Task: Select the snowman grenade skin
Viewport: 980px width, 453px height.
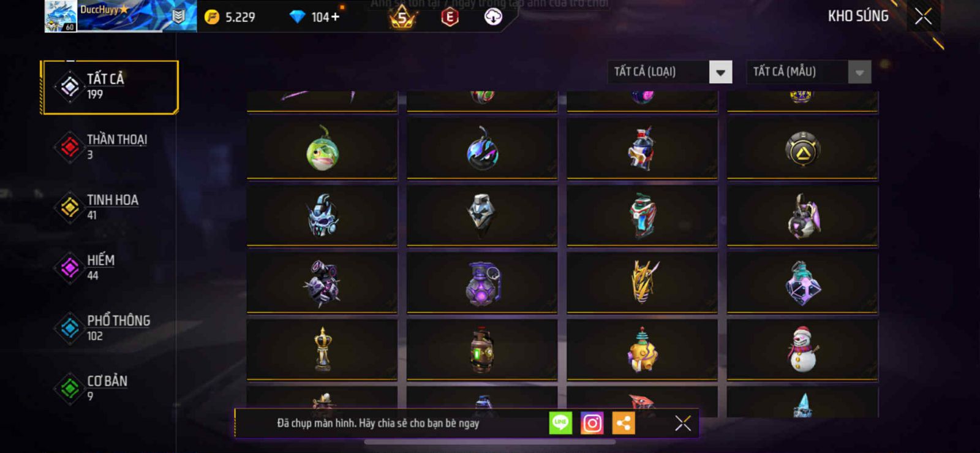Action: coord(802,349)
